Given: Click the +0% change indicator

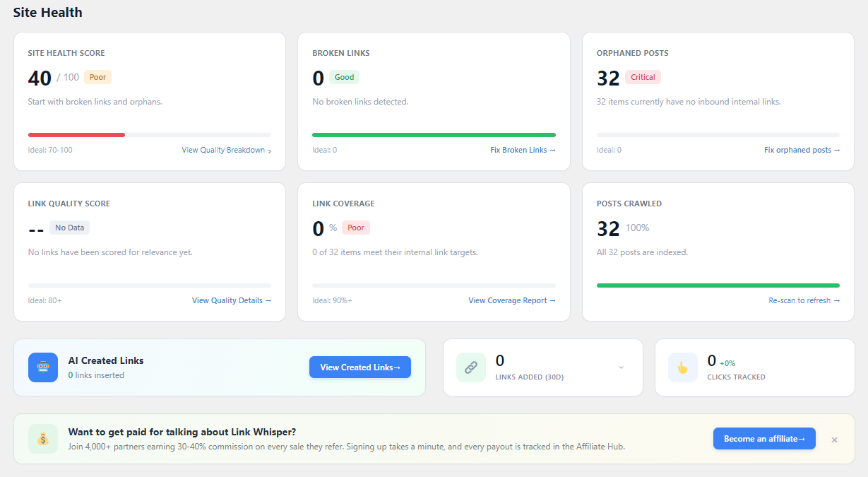Looking at the screenshot, I should 727,363.
